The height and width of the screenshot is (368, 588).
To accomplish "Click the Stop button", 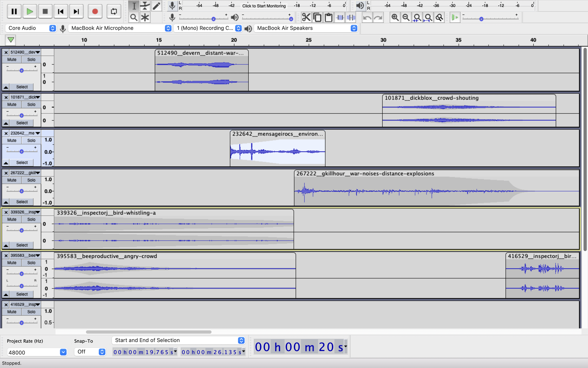I will 45,11.
